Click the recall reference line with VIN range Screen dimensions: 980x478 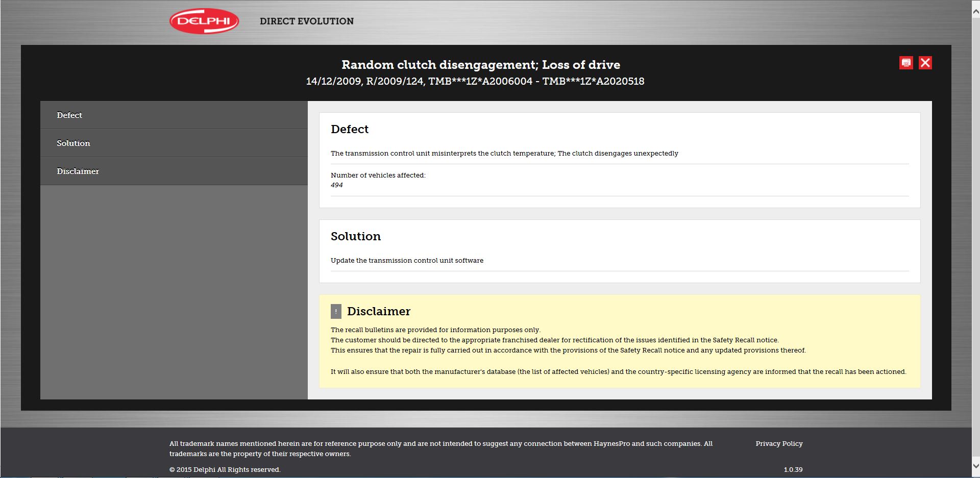pos(475,81)
